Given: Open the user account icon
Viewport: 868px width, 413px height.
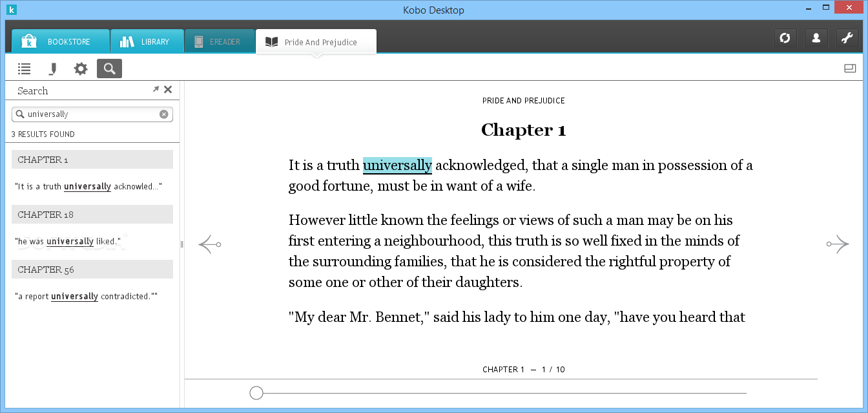Looking at the screenshot, I should [x=816, y=38].
